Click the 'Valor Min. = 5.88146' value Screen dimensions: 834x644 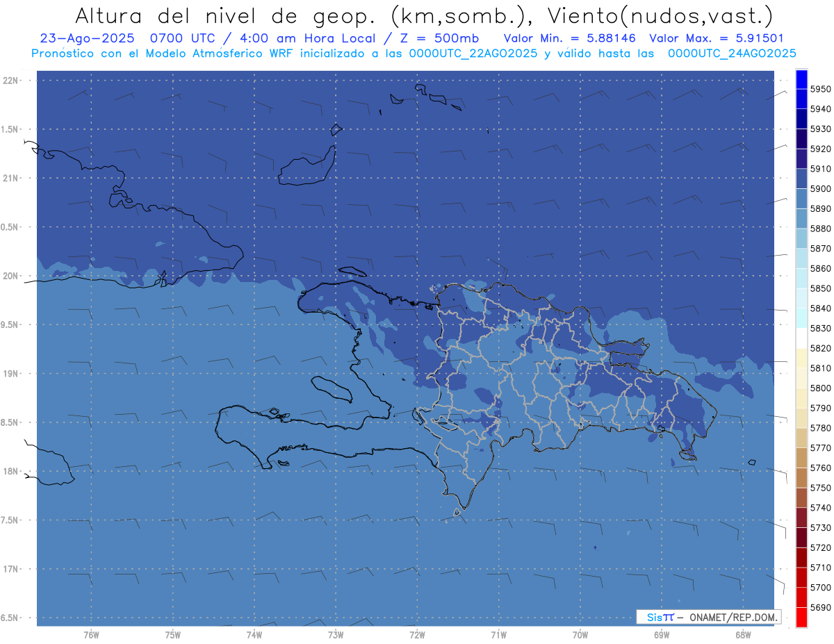click(569, 38)
